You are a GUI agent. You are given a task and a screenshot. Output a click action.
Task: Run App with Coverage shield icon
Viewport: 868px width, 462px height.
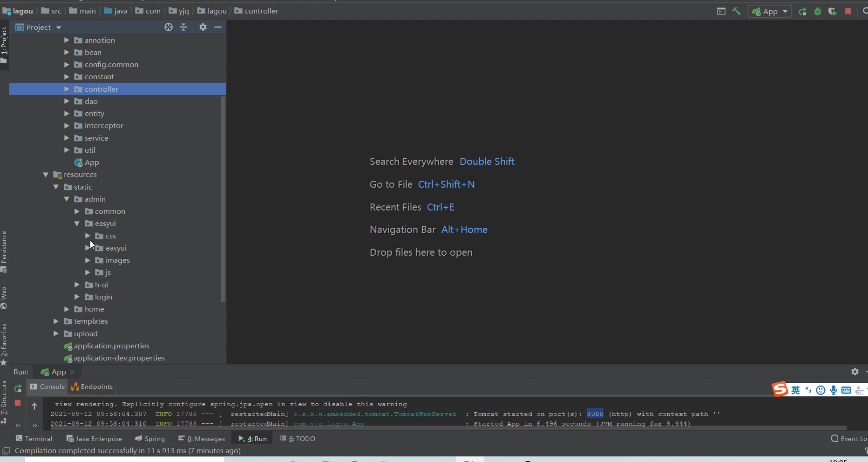[833, 11]
